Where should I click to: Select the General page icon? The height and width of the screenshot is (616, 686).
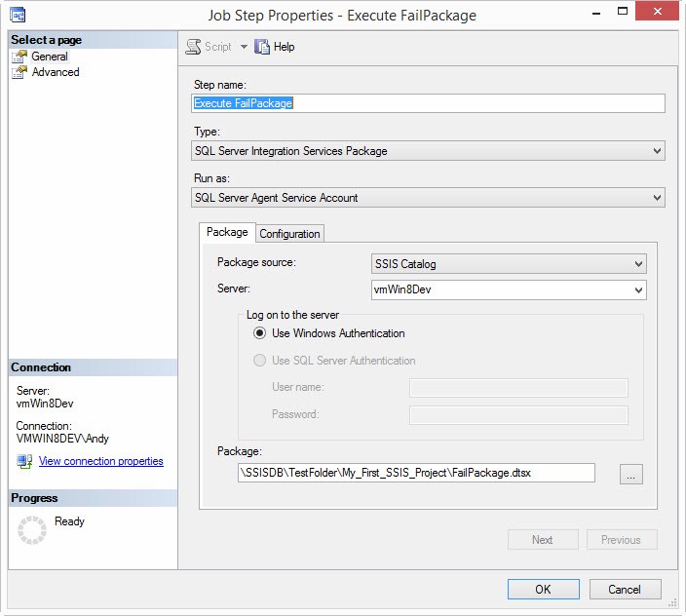click(x=19, y=57)
